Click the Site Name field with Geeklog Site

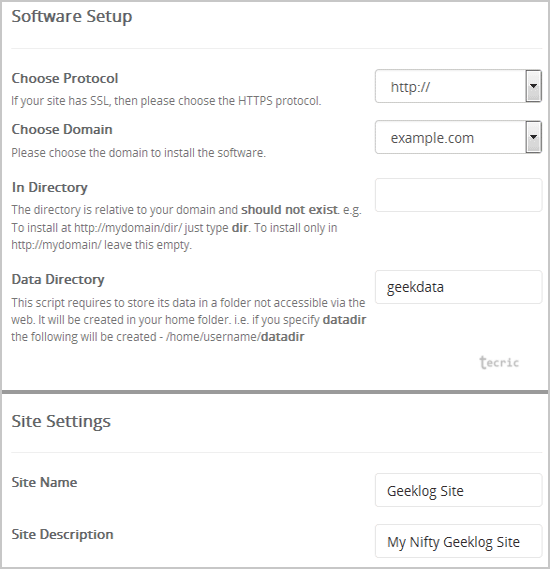459,490
